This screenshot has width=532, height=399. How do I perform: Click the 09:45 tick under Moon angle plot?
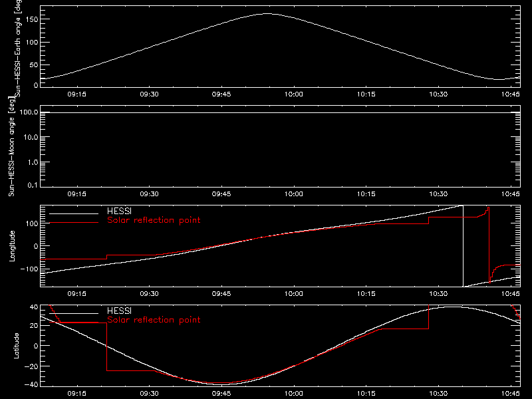[x=221, y=194]
